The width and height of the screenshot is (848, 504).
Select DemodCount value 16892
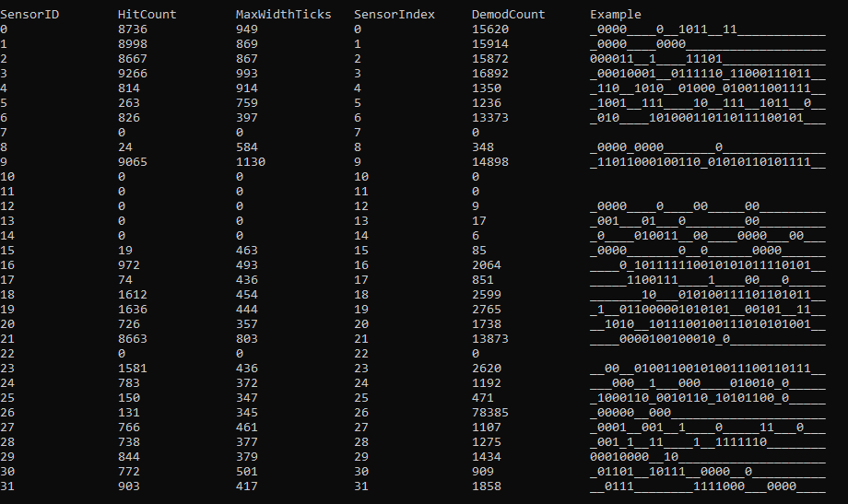[490, 74]
